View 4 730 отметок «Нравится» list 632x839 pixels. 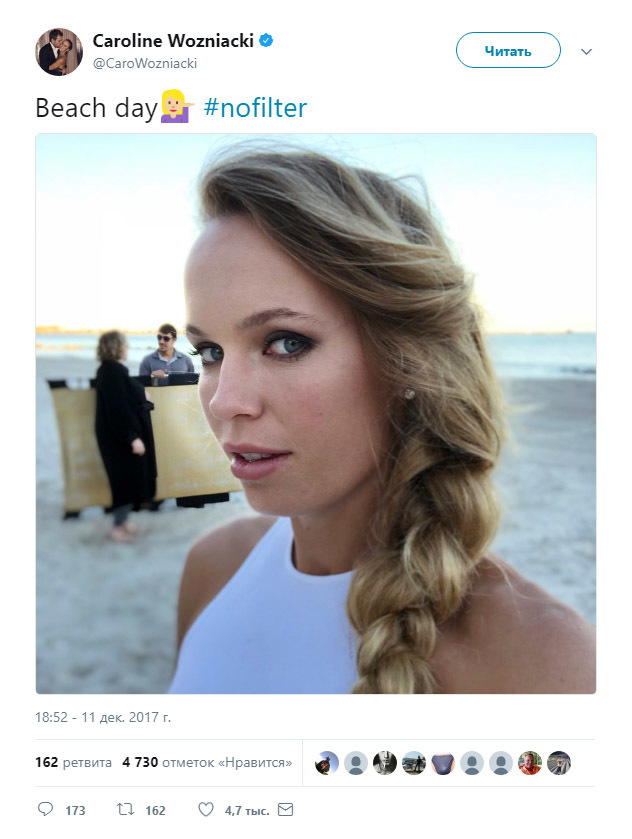pos(207,762)
